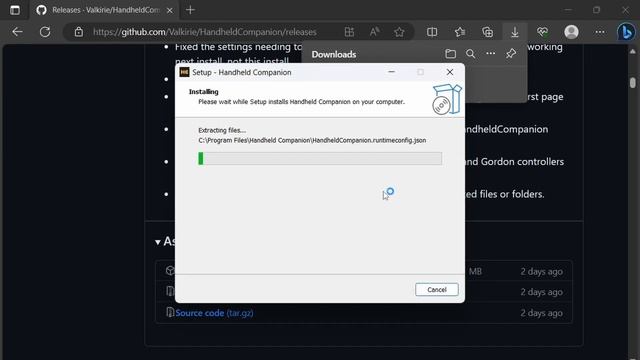View site information lock icon

(79, 32)
